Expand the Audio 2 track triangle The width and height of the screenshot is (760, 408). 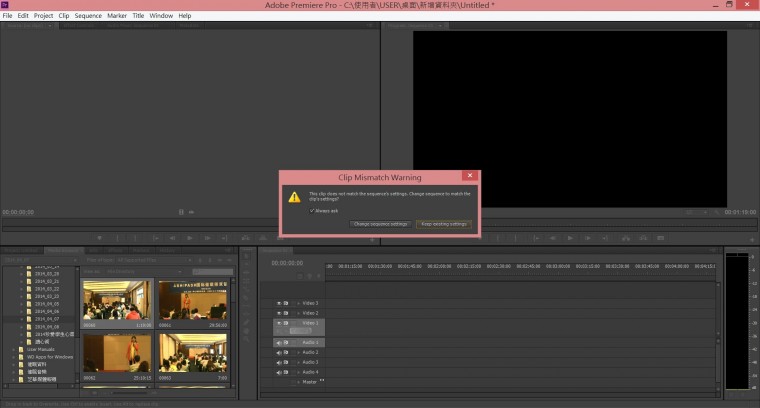pos(296,352)
